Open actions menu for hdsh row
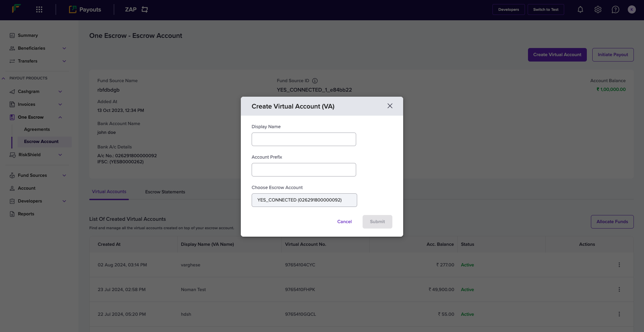The width and height of the screenshot is (644, 332). point(619,314)
